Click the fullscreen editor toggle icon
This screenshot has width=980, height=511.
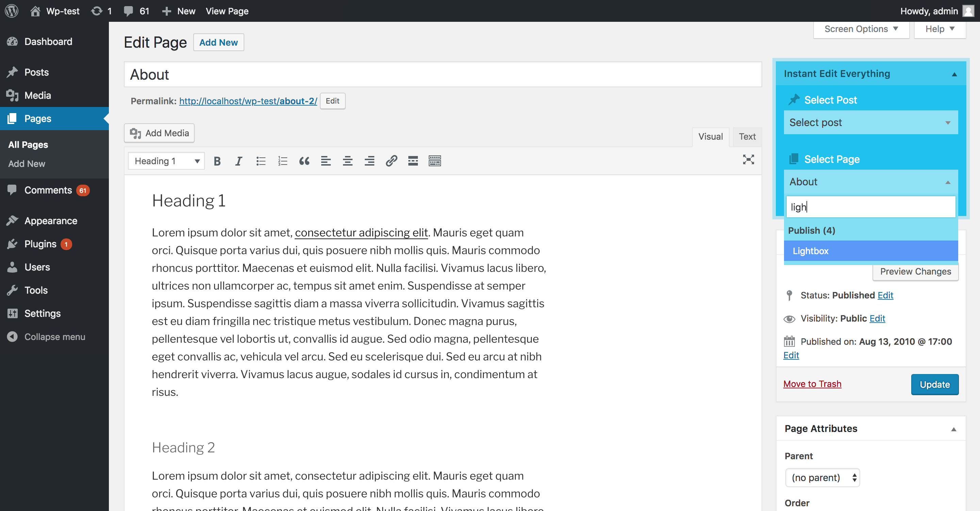tap(749, 159)
